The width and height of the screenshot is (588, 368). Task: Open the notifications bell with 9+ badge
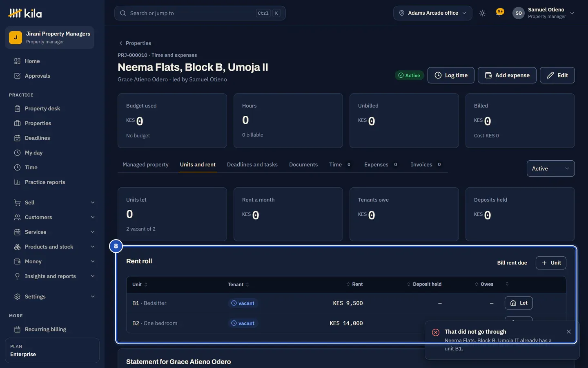pyautogui.click(x=499, y=13)
